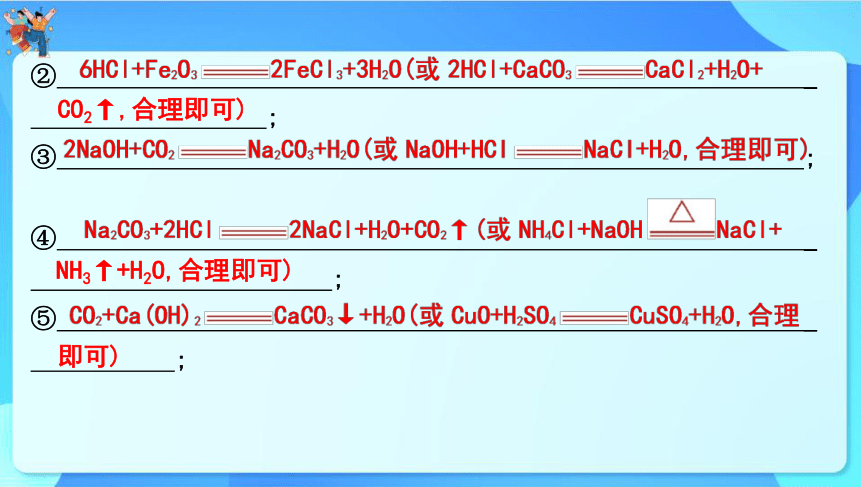Screen dimensions: 861x487
Task: Click the text 'CO₂+Ca(OH)₂'
Action: pyautogui.click(x=135, y=316)
